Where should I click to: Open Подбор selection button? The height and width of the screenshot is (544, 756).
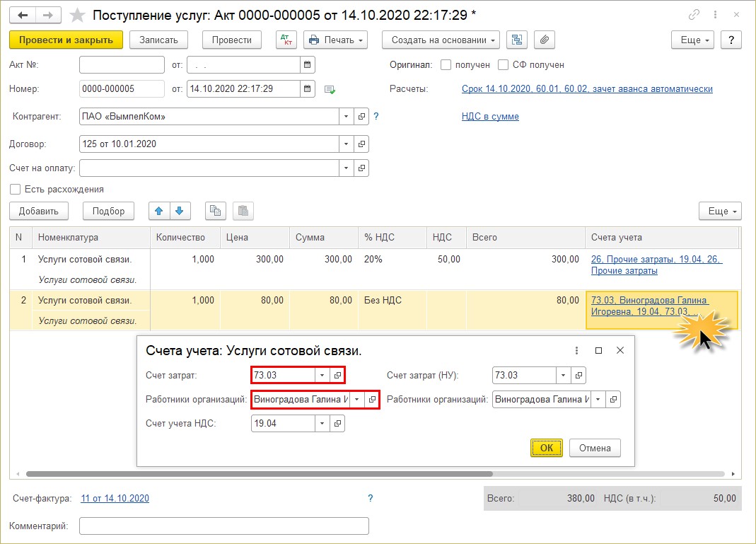tap(108, 211)
